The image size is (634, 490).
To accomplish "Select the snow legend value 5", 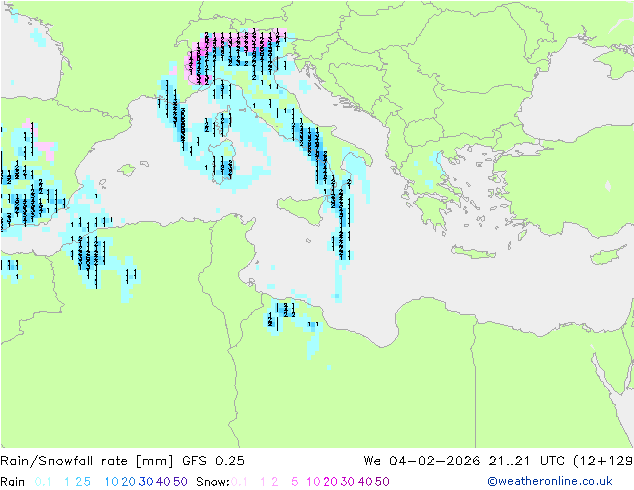I will (295, 482).
